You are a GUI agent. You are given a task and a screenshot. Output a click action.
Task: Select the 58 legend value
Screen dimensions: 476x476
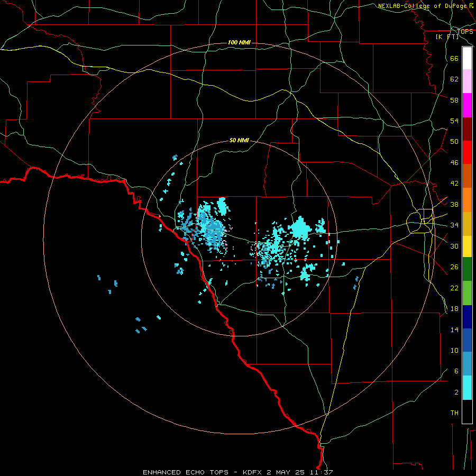coord(454,100)
